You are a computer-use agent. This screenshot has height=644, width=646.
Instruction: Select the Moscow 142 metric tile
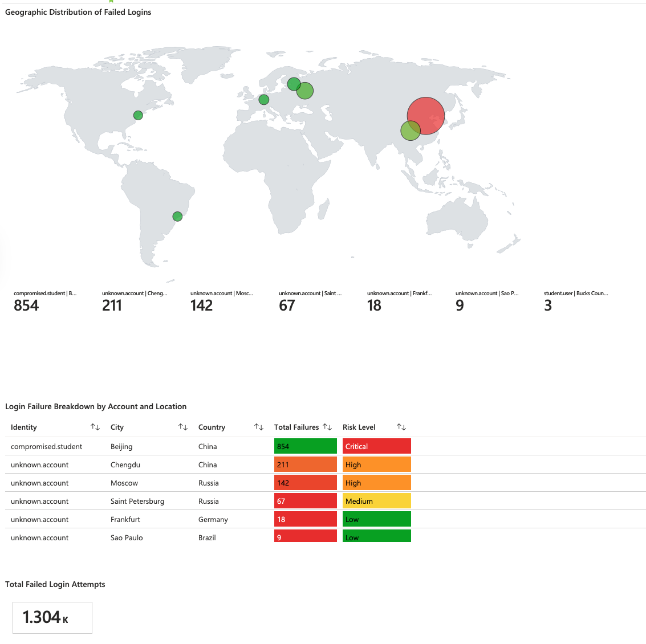click(222, 301)
